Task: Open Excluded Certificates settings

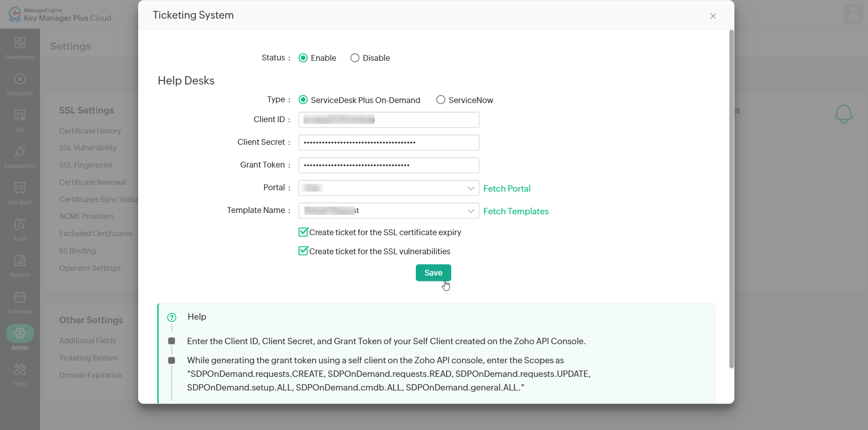Action: pos(95,233)
